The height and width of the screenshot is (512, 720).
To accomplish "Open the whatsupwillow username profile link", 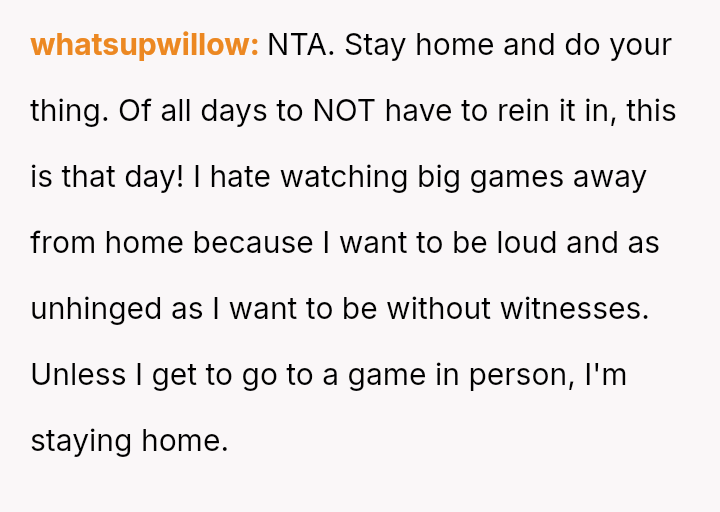I will pyautogui.click(x=145, y=45).
